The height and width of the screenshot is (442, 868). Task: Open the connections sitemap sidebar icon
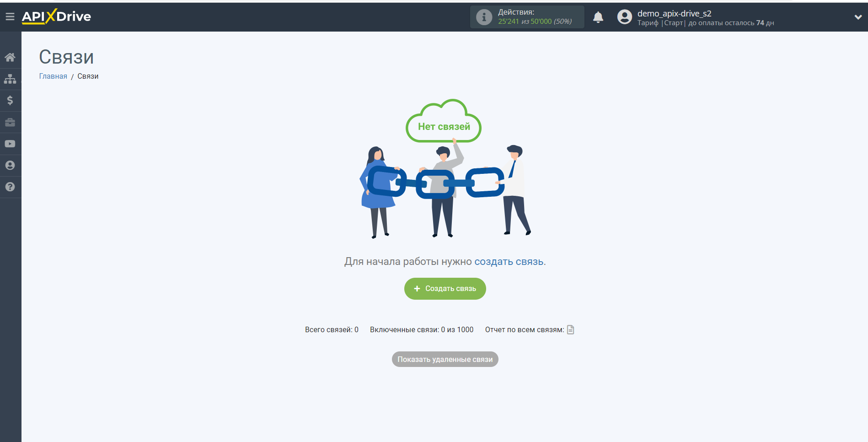click(10, 79)
